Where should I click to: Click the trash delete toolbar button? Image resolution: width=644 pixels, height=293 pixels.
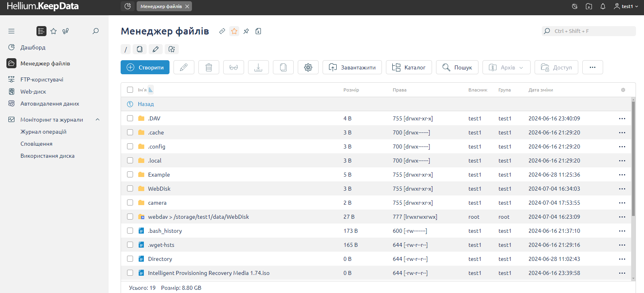209,67
